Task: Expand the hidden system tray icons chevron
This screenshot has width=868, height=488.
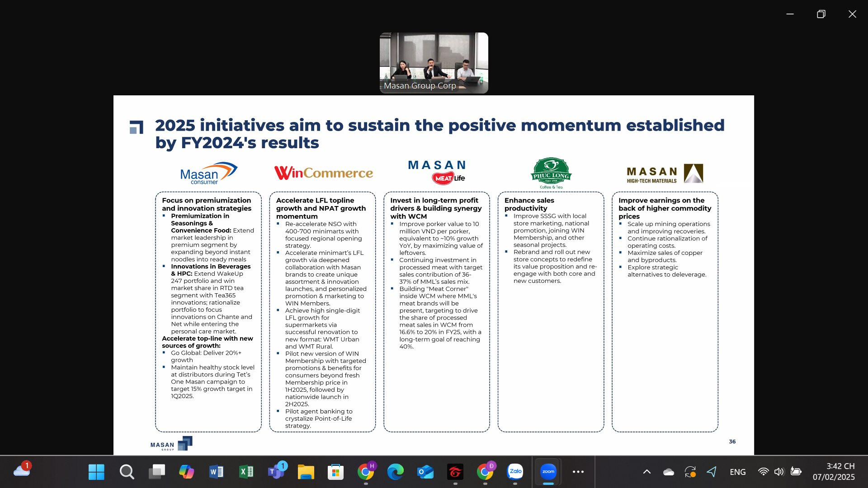Action: (647, 472)
